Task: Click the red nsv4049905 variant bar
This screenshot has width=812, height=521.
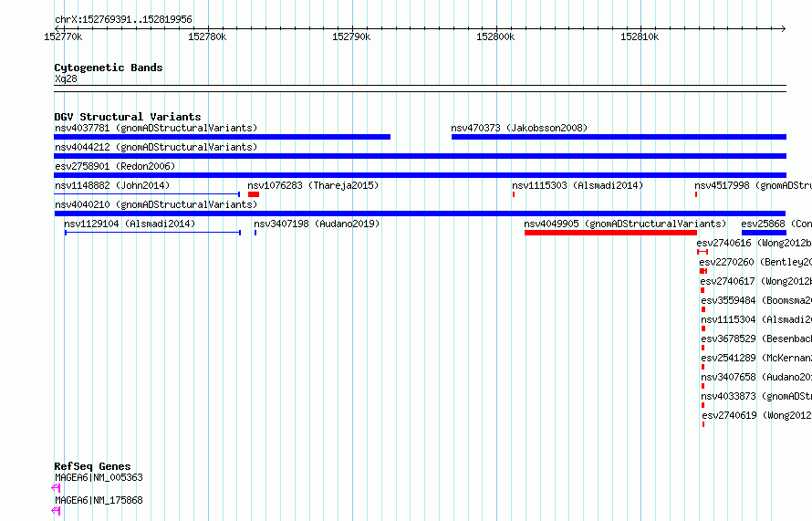Action: click(610, 233)
